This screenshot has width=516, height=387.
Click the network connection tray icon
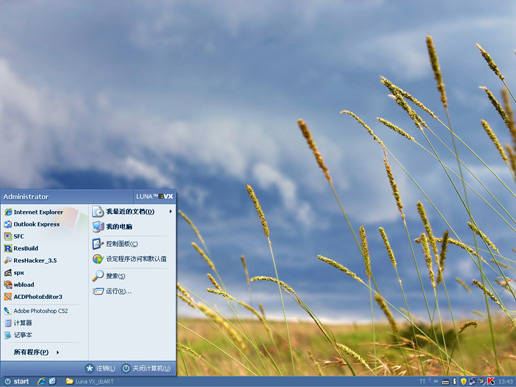click(472, 381)
